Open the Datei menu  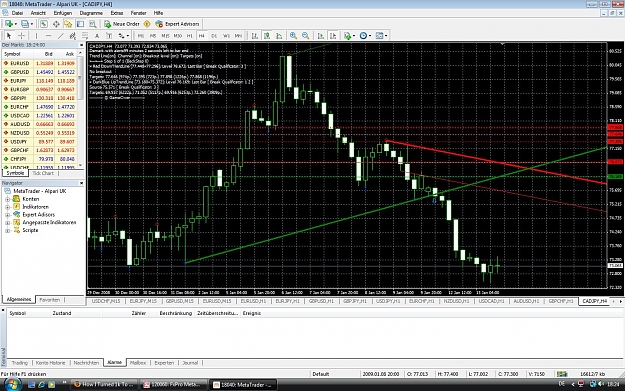pos(17,13)
